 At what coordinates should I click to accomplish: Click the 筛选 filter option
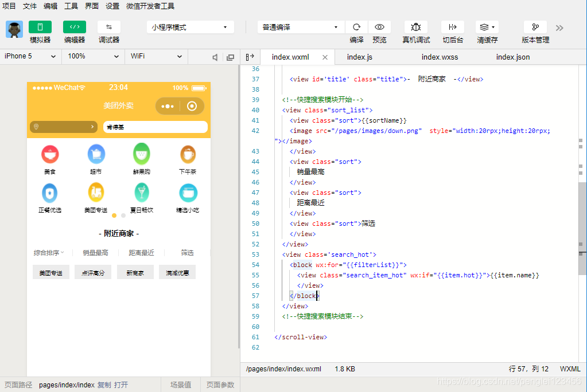tap(187, 253)
